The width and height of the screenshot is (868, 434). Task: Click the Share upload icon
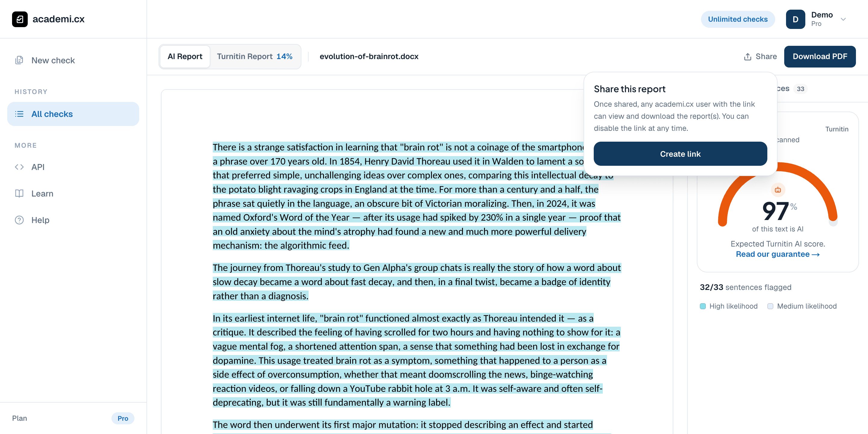(x=748, y=57)
